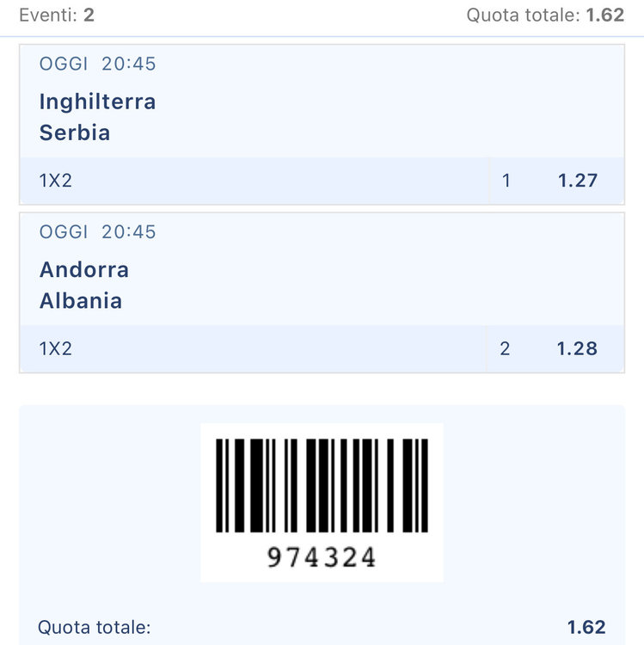Click the 1.27 odds value
The image size is (644, 645).
coord(577,181)
